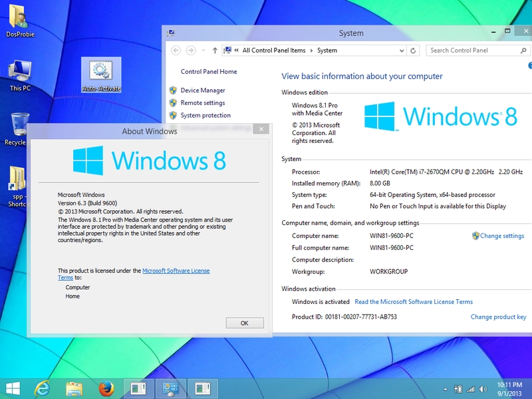Click the System window title bar icon
Viewport: 532px width, 399px height.
click(x=171, y=33)
